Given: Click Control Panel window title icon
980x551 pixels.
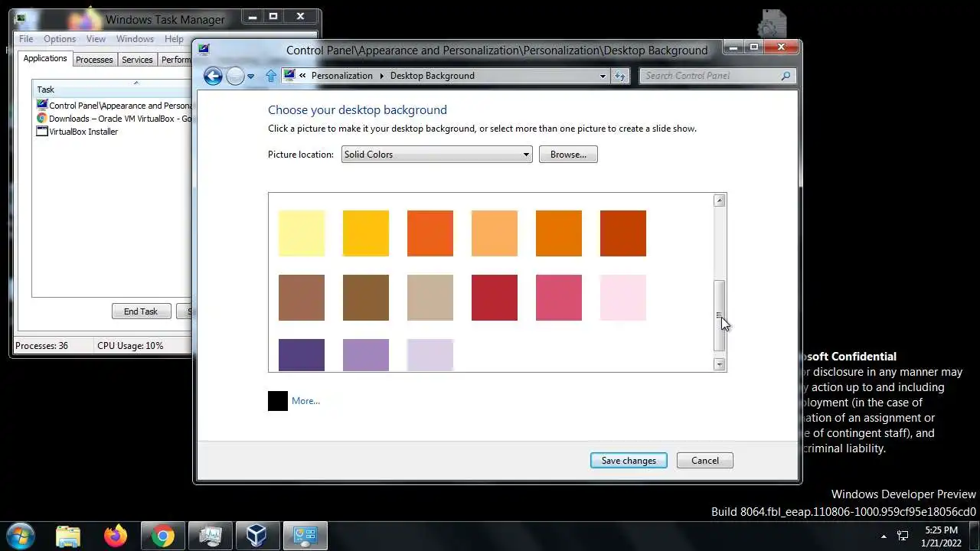Looking at the screenshot, I should click(x=204, y=50).
